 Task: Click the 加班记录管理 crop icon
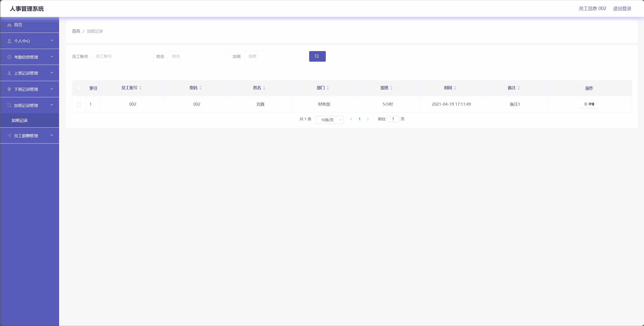[9, 105]
